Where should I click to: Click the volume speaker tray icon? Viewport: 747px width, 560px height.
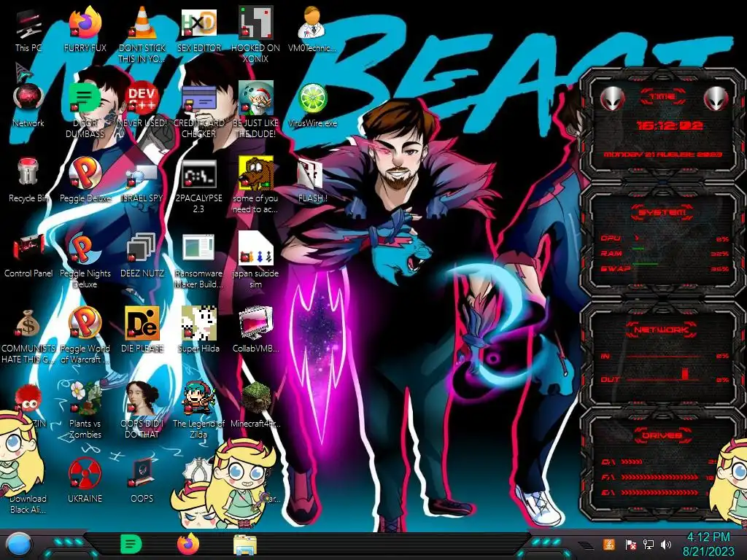pos(666,545)
